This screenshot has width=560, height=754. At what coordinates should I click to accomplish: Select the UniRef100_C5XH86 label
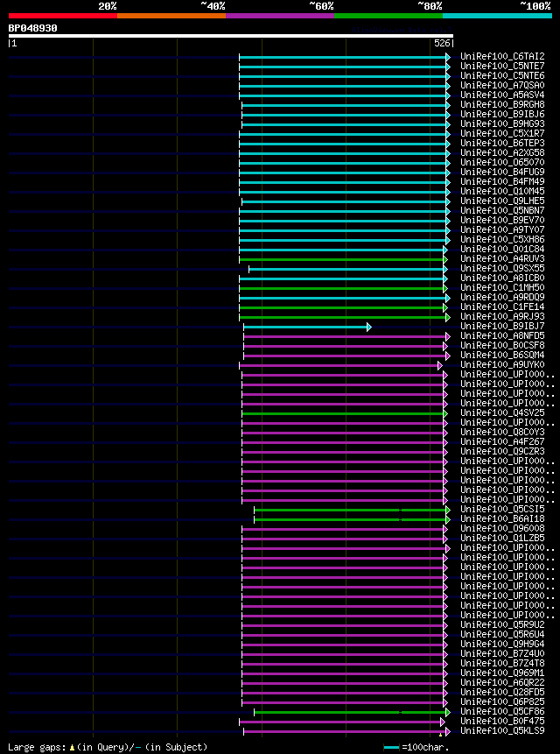point(502,239)
